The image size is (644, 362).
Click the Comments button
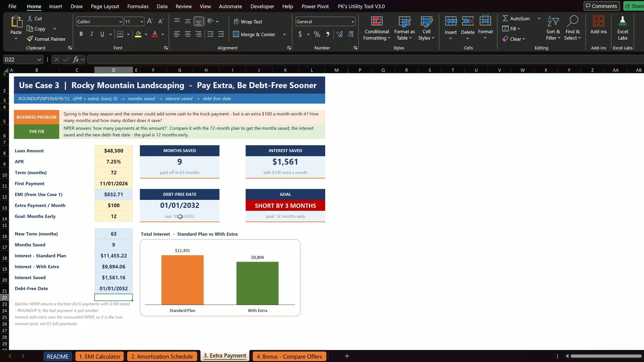click(601, 6)
